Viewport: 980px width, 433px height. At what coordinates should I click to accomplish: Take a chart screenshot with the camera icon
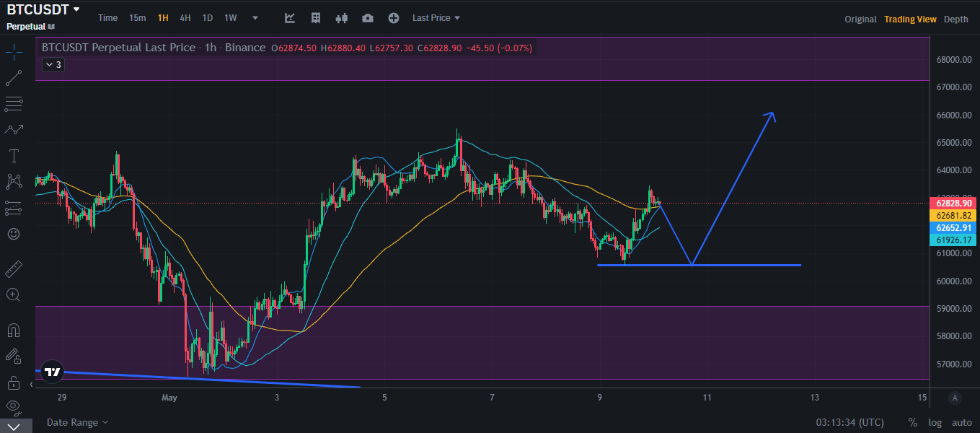click(367, 17)
